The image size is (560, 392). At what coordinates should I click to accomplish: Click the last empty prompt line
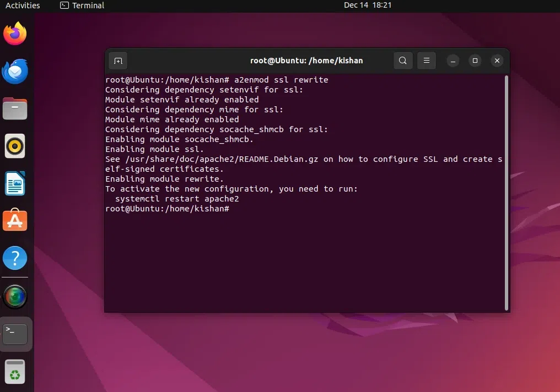[167, 209]
